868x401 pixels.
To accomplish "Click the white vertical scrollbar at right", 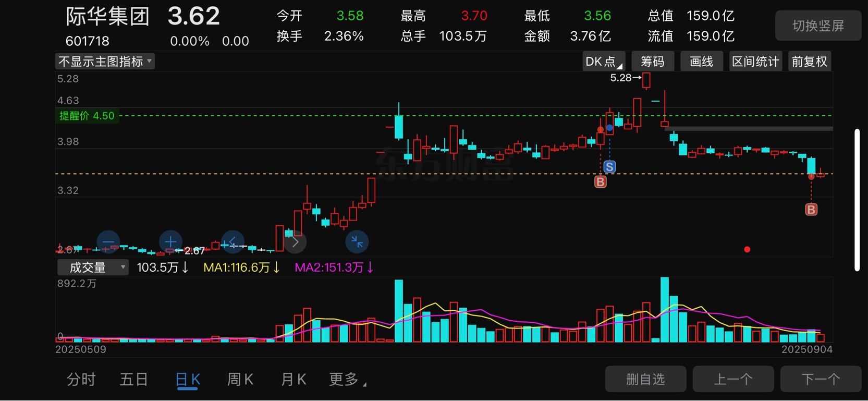I will (857, 200).
